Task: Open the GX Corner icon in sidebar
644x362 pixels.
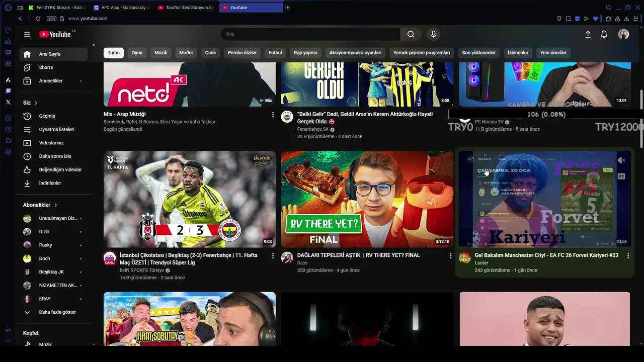Action: [8, 330]
